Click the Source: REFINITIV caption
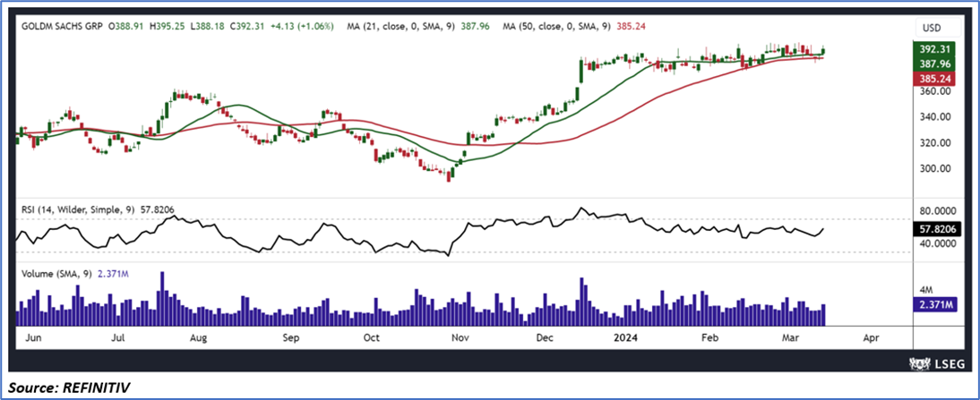The image size is (980, 400). [x=70, y=387]
